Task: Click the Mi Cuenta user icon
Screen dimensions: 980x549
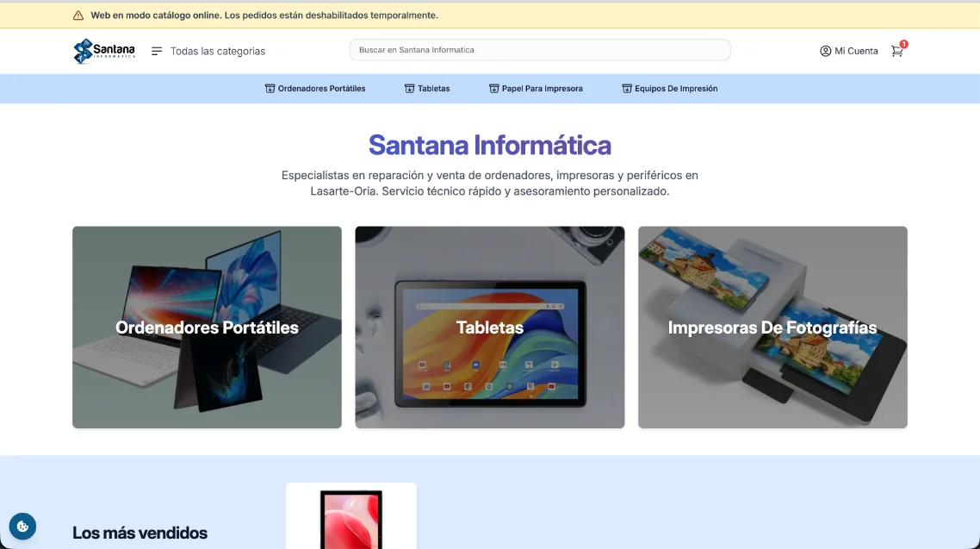Action: [x=826, y=51]
